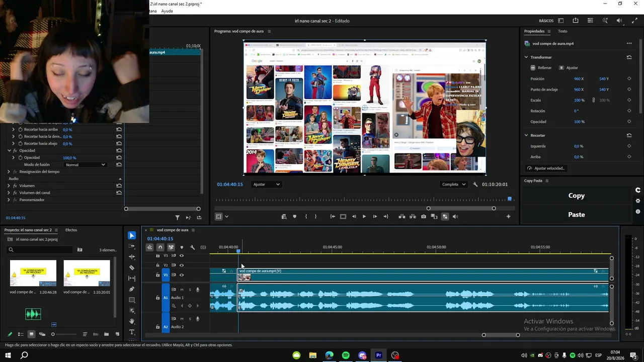Hide the V3 track output

pyautogui.click(x=182, y=255)
